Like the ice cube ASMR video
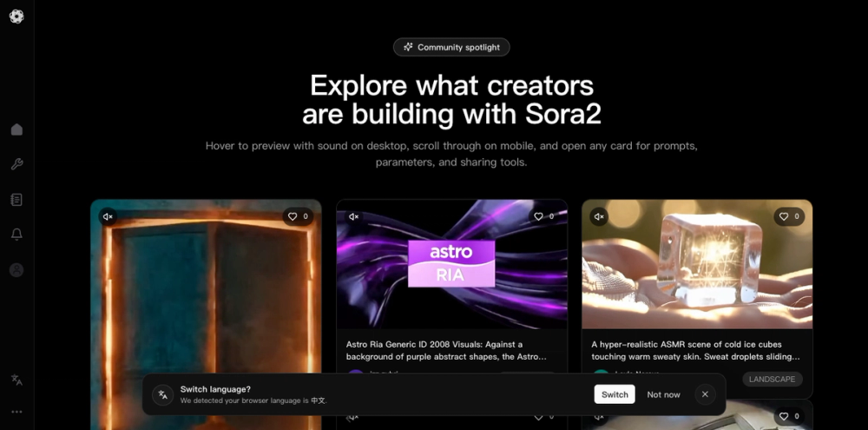The image size is (868, 430). click(789, 216)
